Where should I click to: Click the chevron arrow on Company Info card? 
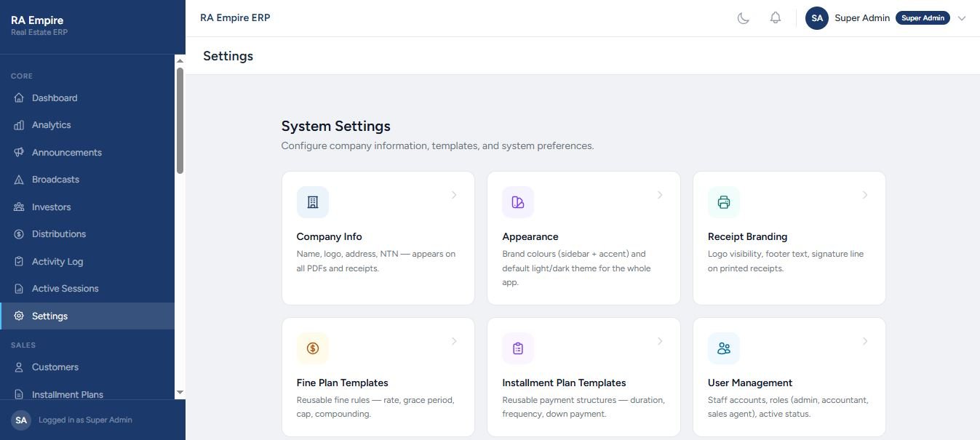coord(454,195)
